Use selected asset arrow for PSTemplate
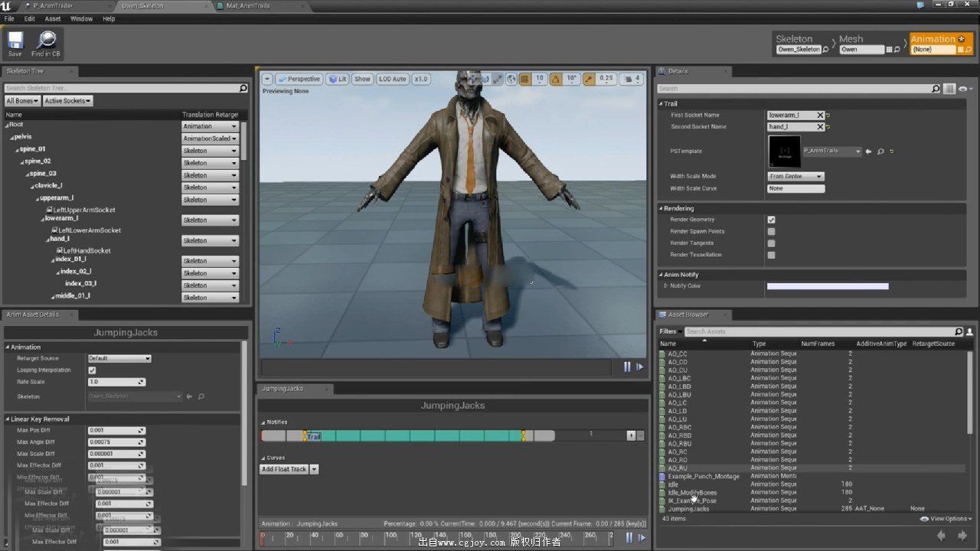This screenshot has width=980, height=551. 868,152
